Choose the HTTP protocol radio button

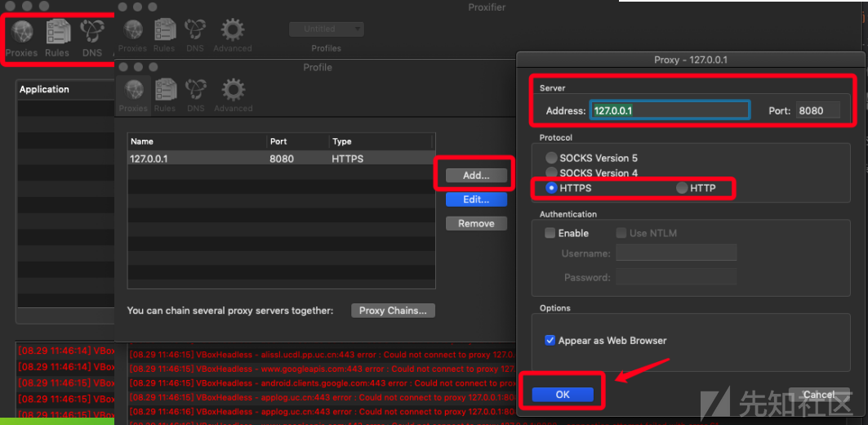(682, 188)
